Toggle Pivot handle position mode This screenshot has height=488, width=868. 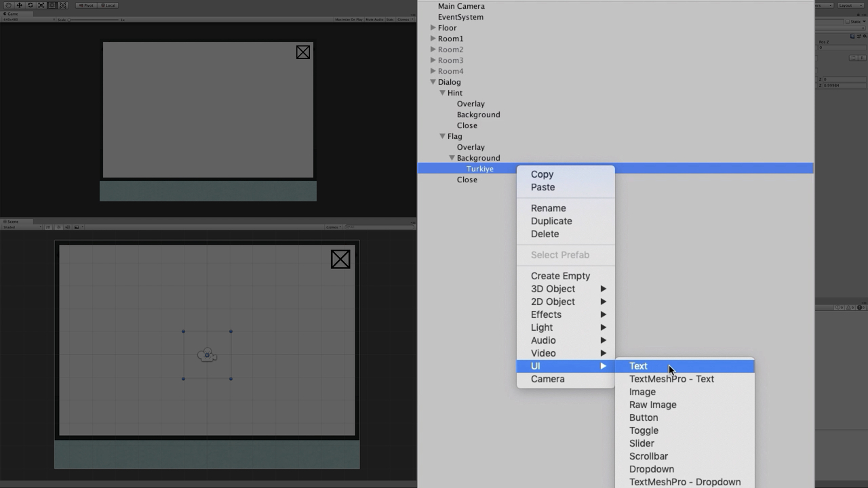click(x=86, y=5)
